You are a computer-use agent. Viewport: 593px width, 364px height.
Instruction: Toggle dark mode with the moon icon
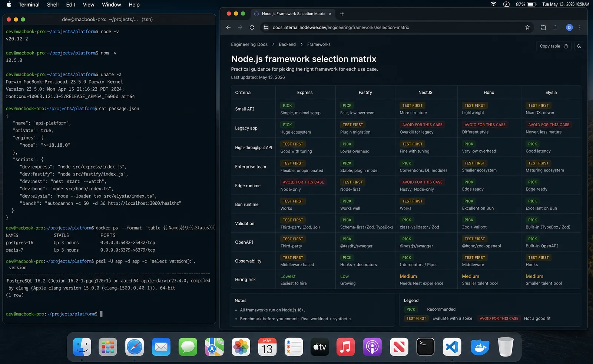click(579, 46)
